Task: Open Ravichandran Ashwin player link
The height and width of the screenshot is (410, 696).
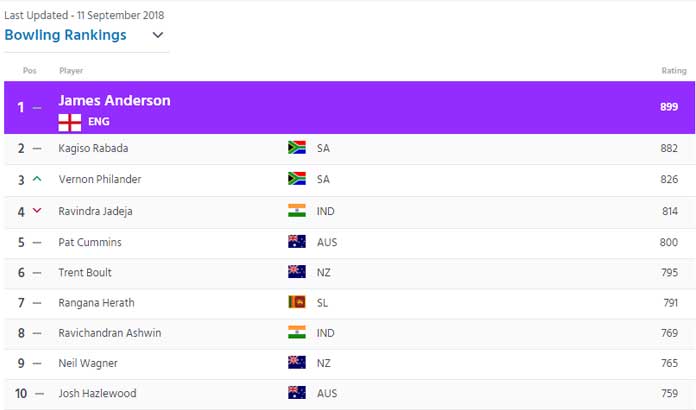Action: tap(110, 333)
